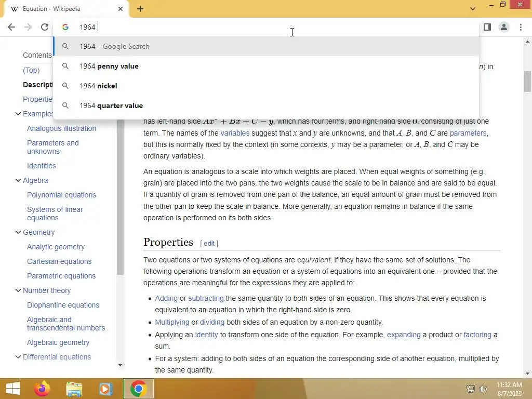The width and height of the screenshot is (532, 399).
Task: Open Parameters and unknowns in contents
Action: (53, 147)
